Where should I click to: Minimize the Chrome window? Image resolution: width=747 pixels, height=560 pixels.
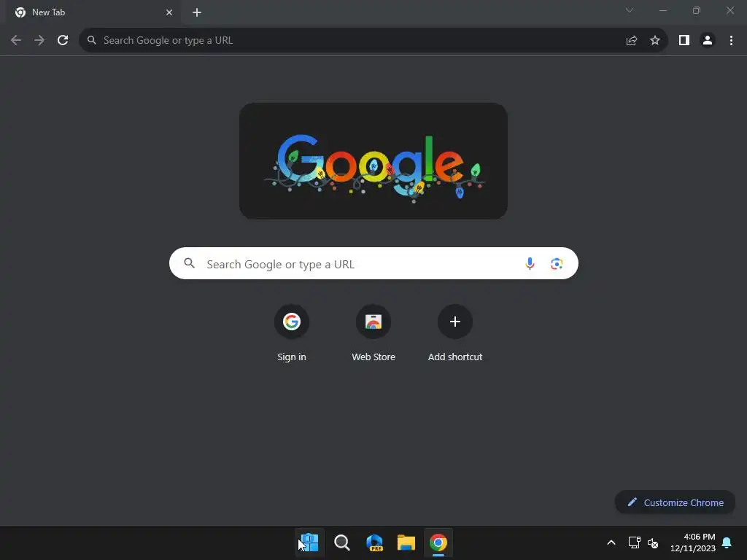(x=663, y=10)
